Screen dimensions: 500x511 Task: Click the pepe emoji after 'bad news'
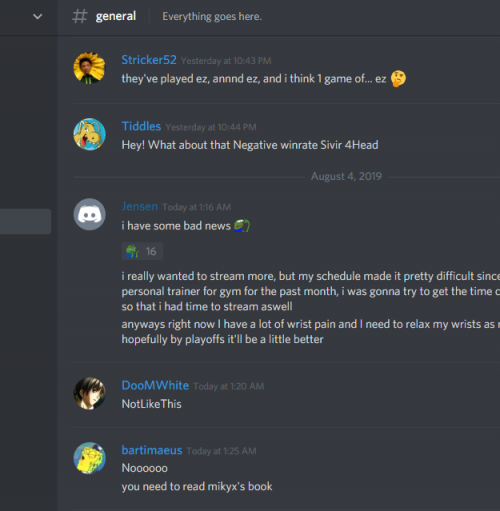pyautogui.click(x=242, y=226)
